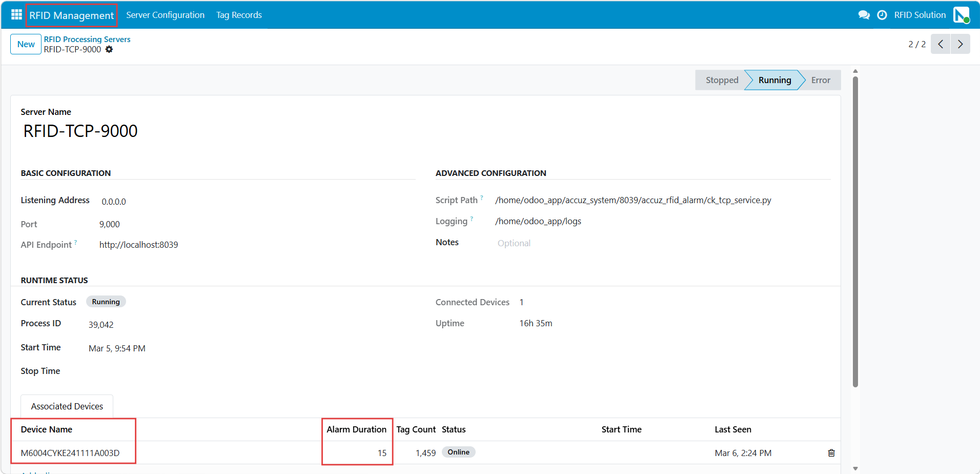Sort by Start Time column header
The width and height of the screenshot is (980, 474).
click(621, 429)
